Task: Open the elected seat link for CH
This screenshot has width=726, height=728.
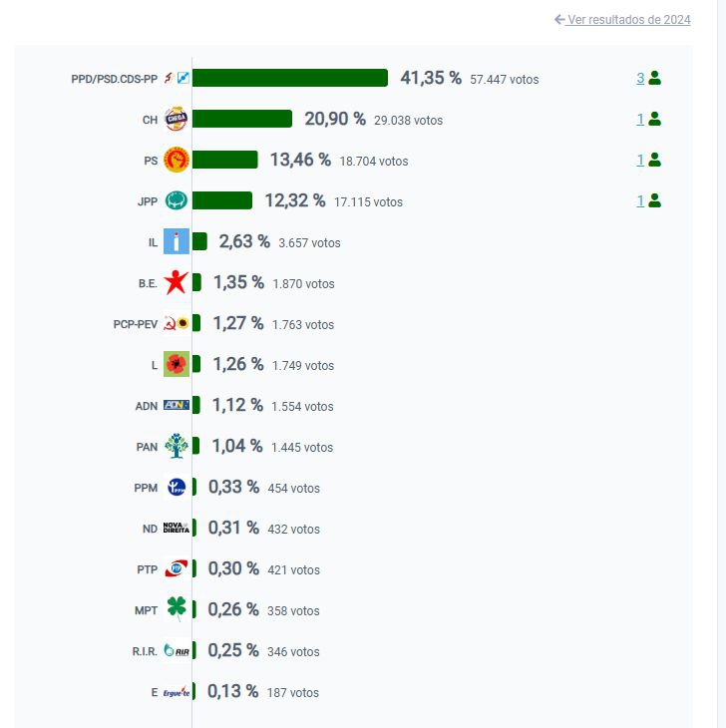Action: [x=640, y=119]
